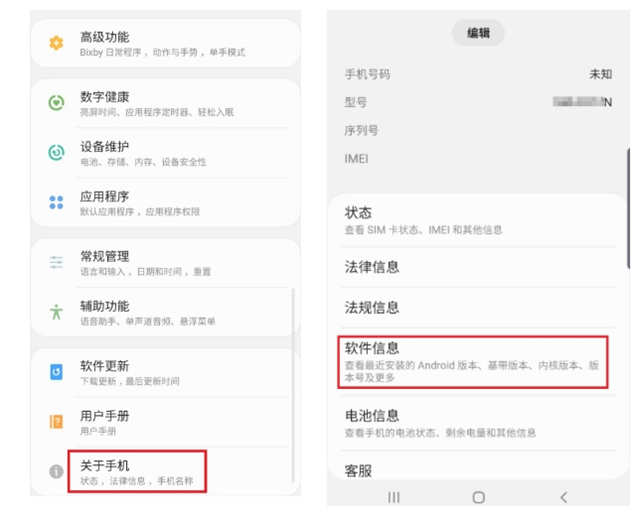640x516 pixels.
Task: Tap the Digital Wellbeing (数字健康) icon
Action: [56, 103]
